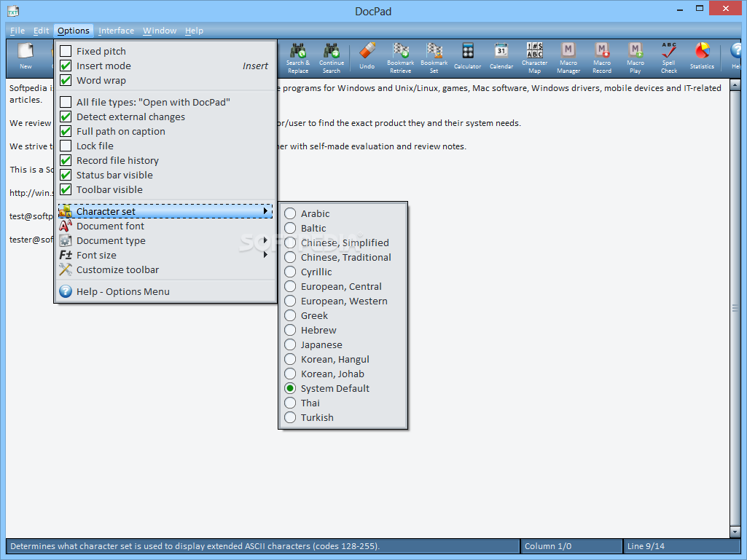Click the vertical scrollbar up arrow
The height and width of the screenshot is (560, 747).
[x=735, y=86]
